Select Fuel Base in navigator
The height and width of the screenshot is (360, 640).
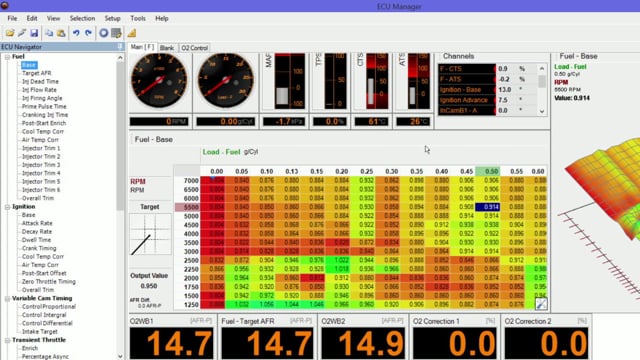click(29, 65)
